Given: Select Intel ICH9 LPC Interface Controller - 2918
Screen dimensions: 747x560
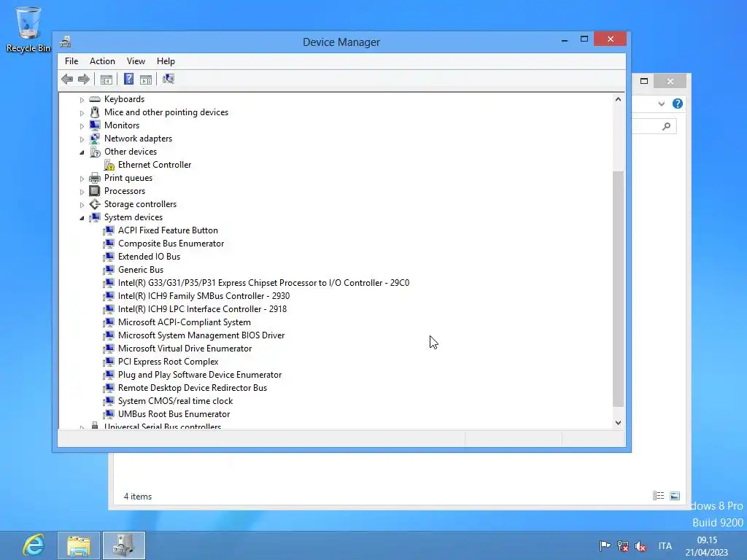Looking at the screenshot, I should click(203, 309).
